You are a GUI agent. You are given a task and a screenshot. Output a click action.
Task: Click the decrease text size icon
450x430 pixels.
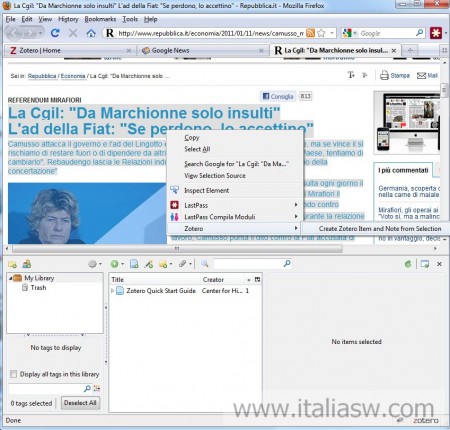click(365, 75)
